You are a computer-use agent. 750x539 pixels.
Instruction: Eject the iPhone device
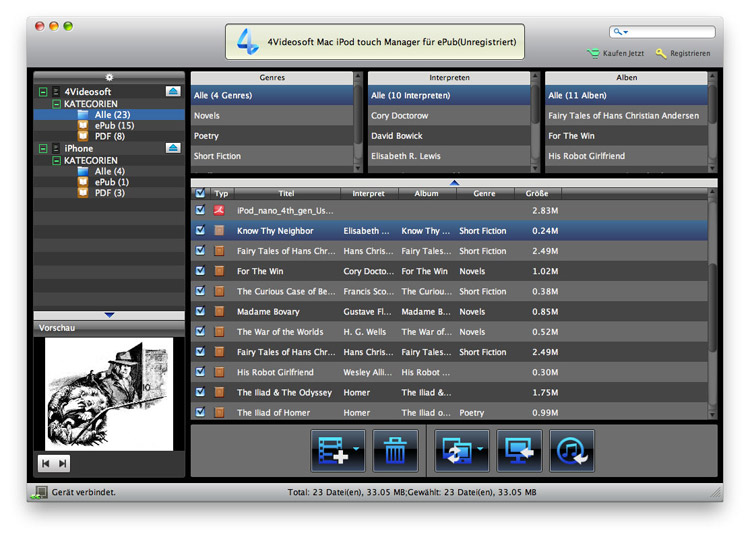point(173,148)
